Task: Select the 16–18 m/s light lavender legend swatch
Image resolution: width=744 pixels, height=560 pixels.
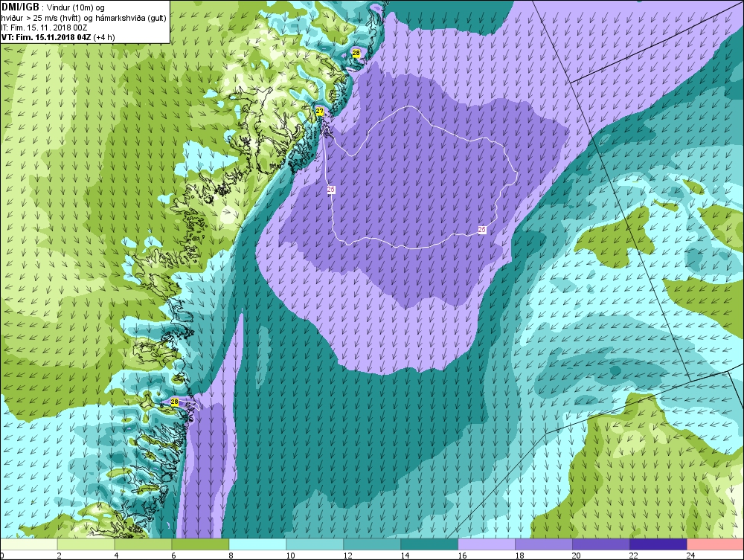Action: pyautogui.click(x=487, y=544)
